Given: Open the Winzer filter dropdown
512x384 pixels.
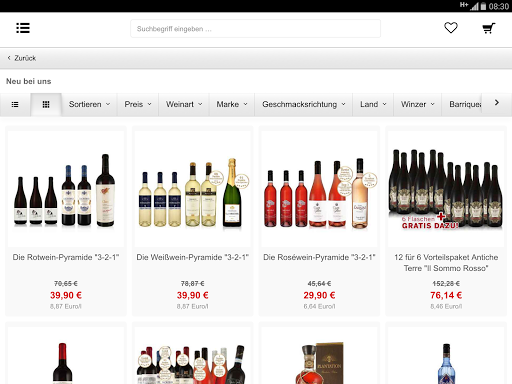Looking at the screenshot, I should (x=418, y=105).
